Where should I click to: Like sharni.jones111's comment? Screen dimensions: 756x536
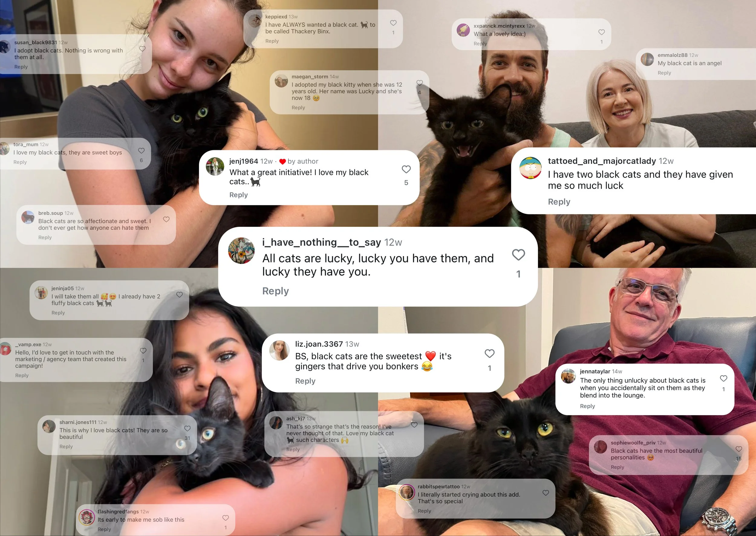pos(187,428)
